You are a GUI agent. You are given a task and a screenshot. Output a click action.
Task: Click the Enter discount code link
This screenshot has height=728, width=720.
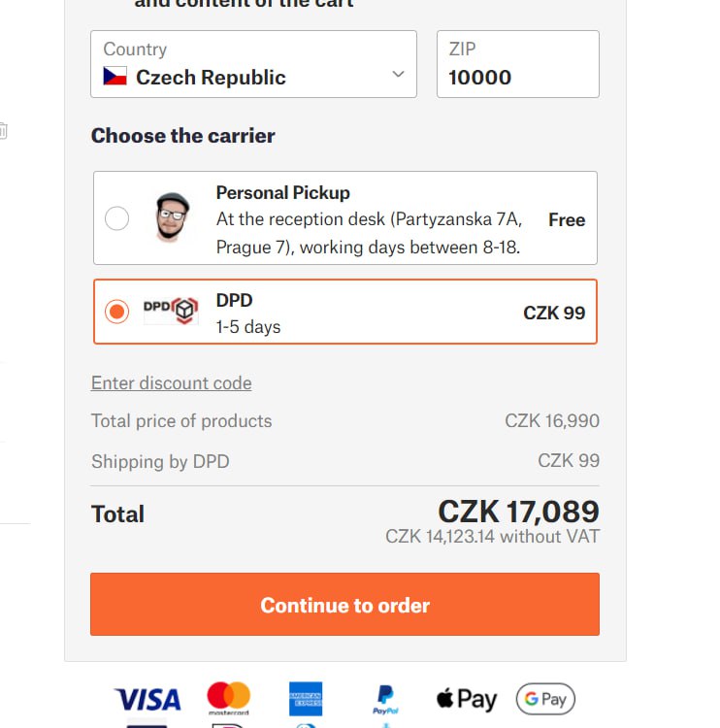[171, 383]
